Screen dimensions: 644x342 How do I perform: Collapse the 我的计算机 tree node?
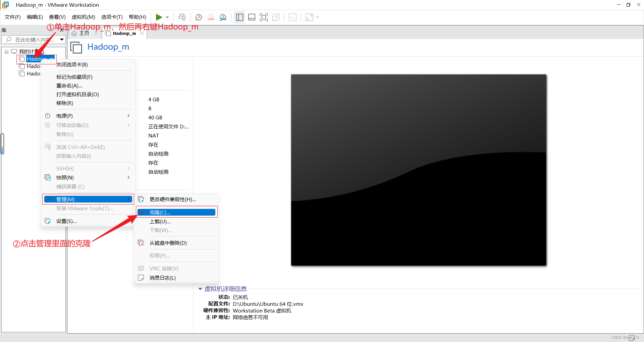click(6, 52)
